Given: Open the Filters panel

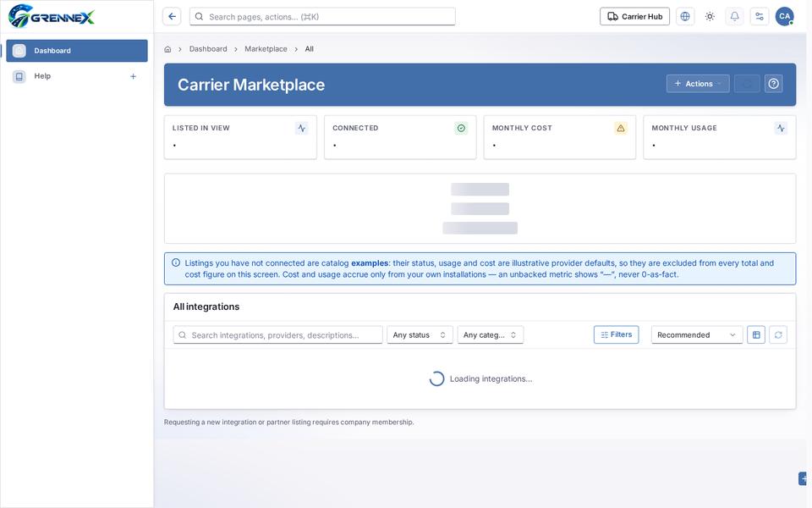Looking at the screenshot, I should pyautogui.click(x=617, y=335).
